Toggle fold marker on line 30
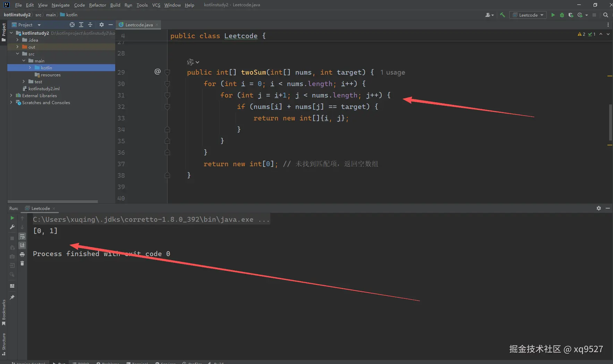Viewport: 613px width, 364px height. click(x=167, y=84)
